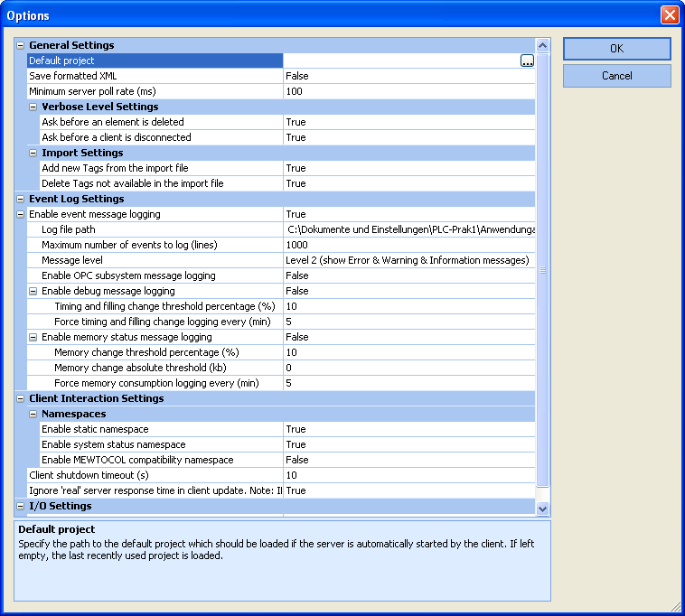Click the 1000 events value
685x616 pixels.
click(x=296, y=245)
